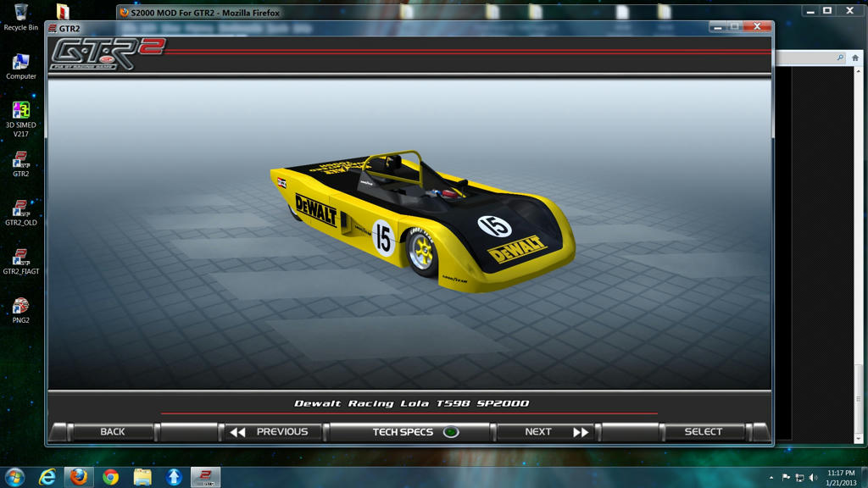Launch Internet Explorer from the taskbar

point(47,477)
